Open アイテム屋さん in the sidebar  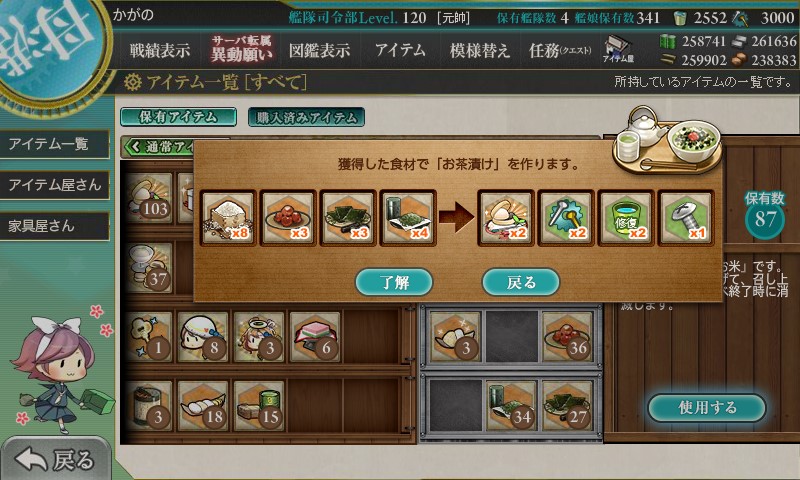click(x=55, y=184)
